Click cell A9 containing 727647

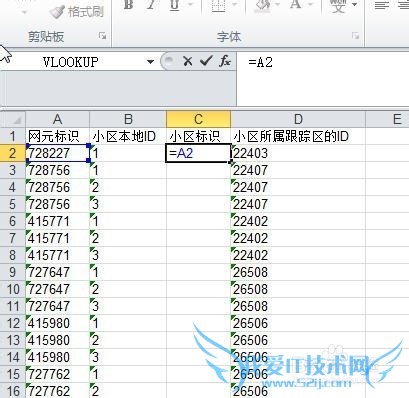click(x=57, y=272)
